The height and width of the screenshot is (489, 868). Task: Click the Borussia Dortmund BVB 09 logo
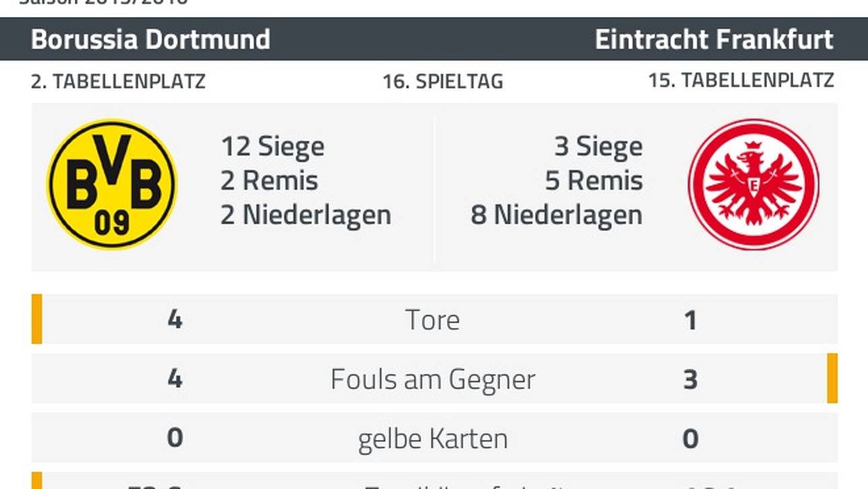click(112, 185)
